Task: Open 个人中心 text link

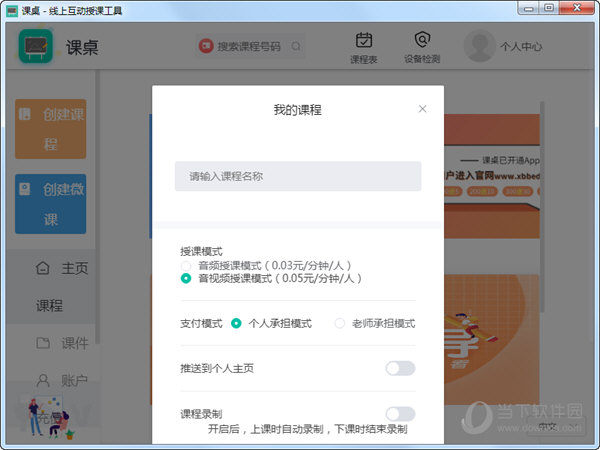Action: pyautogui.click(x=521, y=47)
